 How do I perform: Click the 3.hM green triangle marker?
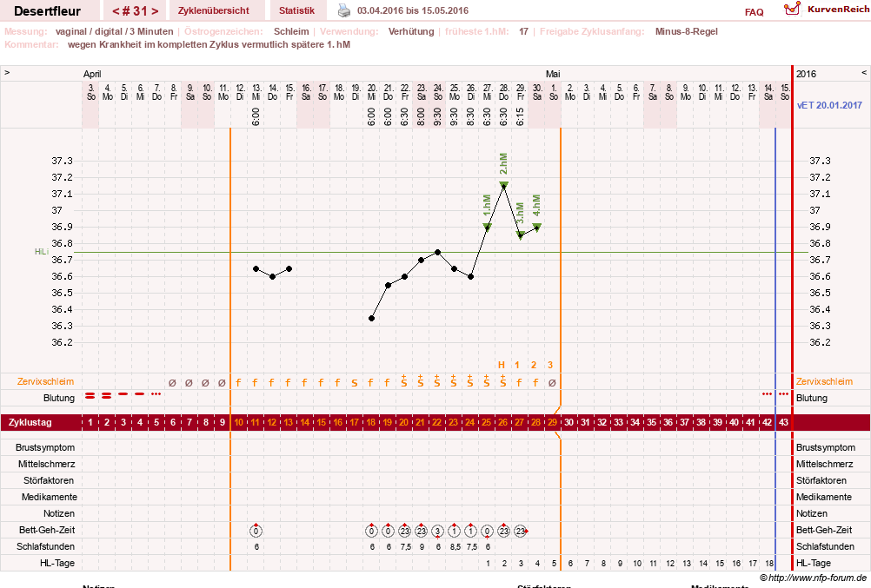click(x=521, y=235)
